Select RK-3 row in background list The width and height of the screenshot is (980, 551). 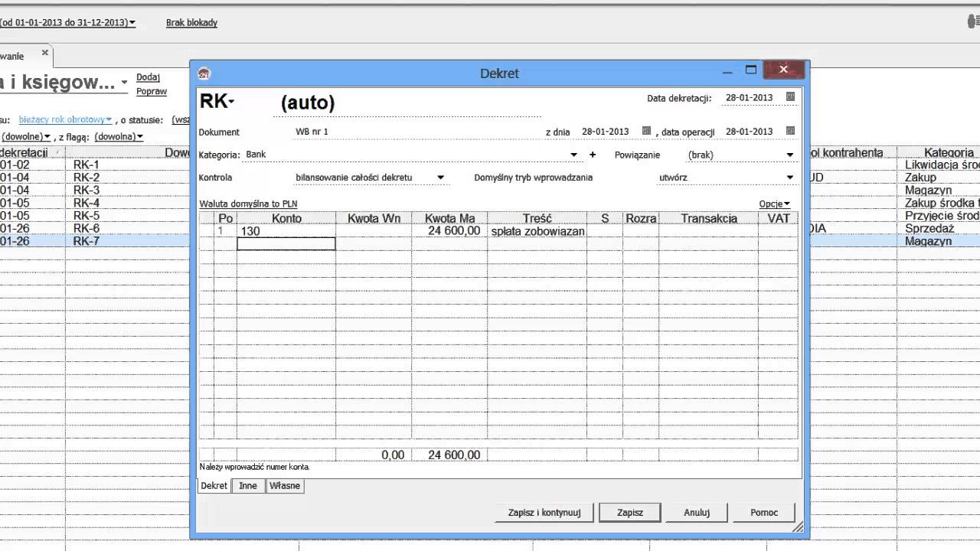[87, 190]
